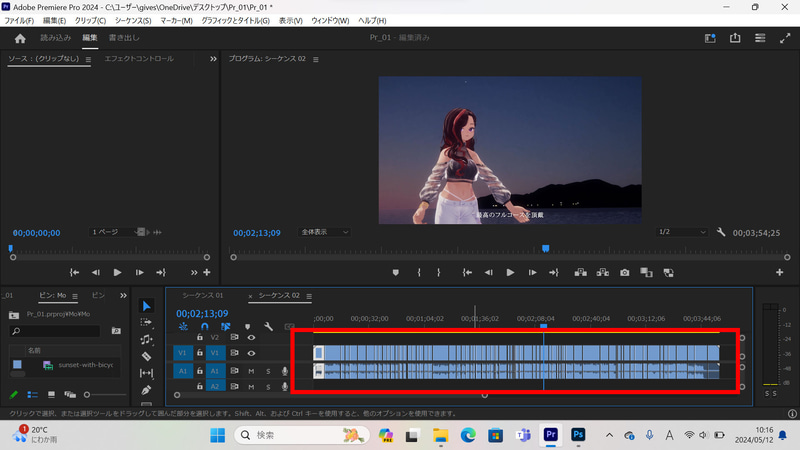
Task: Play the sequence in the Program Monitor
Action: click(510, 272)
